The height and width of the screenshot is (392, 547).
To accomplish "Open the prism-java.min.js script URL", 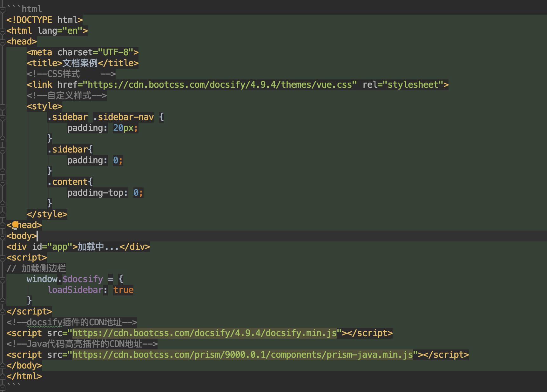I will [242, 355].
